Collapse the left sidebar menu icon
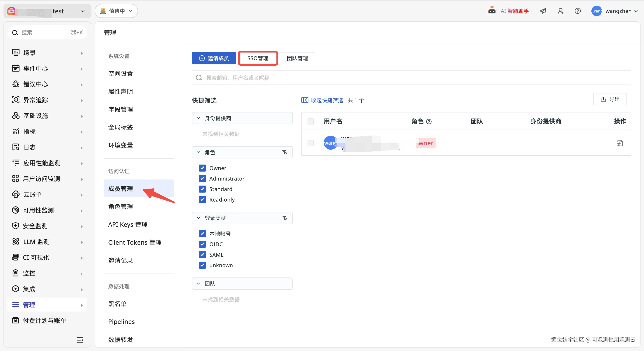The image size is (644, 351). (80, 340)
